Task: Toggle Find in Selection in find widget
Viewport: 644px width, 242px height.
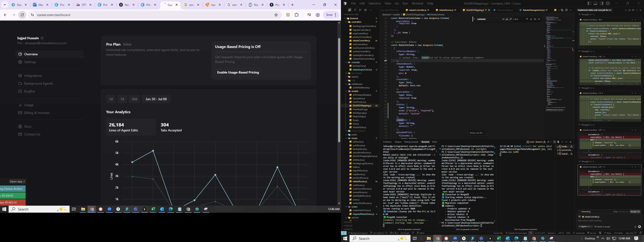Action: click(535, 19)
